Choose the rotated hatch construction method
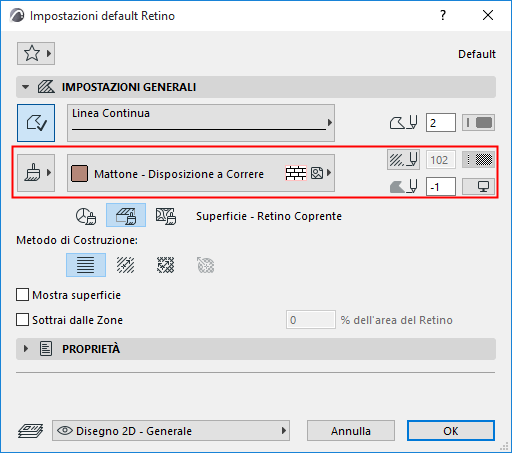The width and height of the screenshot is (512, 453). click(x=126, y=265)
